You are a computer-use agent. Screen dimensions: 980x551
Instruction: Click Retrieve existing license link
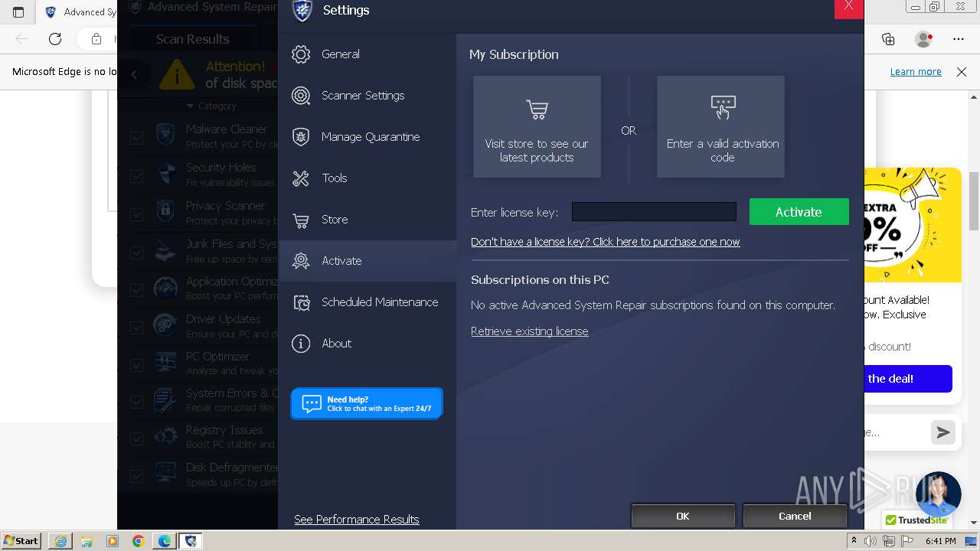[530, 331]
